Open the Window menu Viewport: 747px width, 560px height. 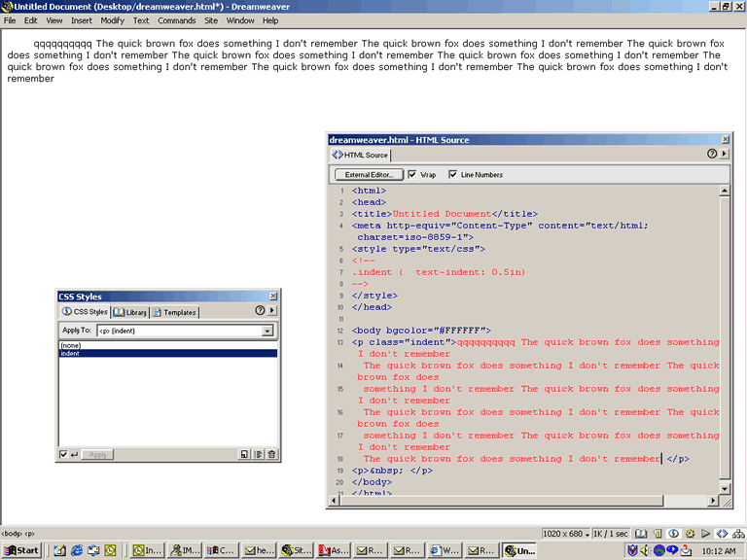(x=240, y=20)
